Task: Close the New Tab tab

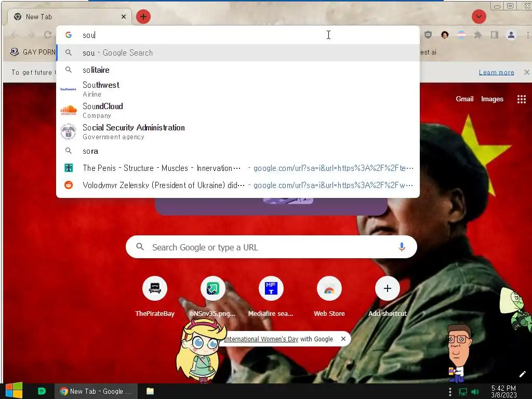Action: tap(124, 17)
